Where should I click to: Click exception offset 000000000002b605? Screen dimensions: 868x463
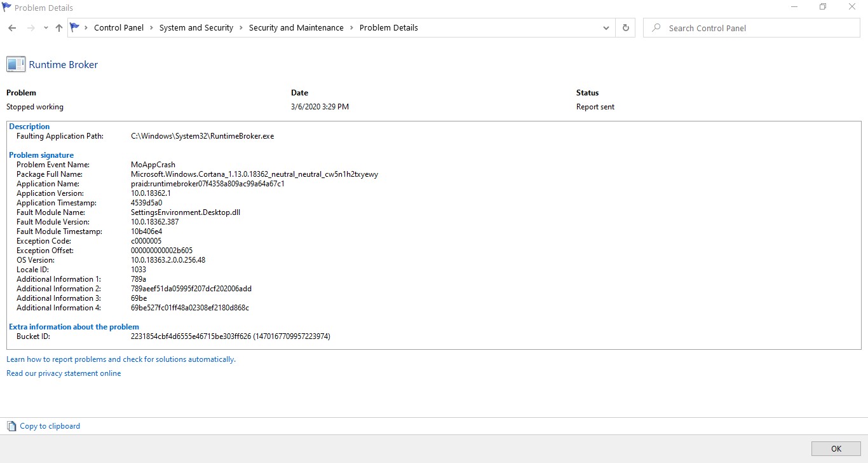pyautogui.click(x=162, y=251)
